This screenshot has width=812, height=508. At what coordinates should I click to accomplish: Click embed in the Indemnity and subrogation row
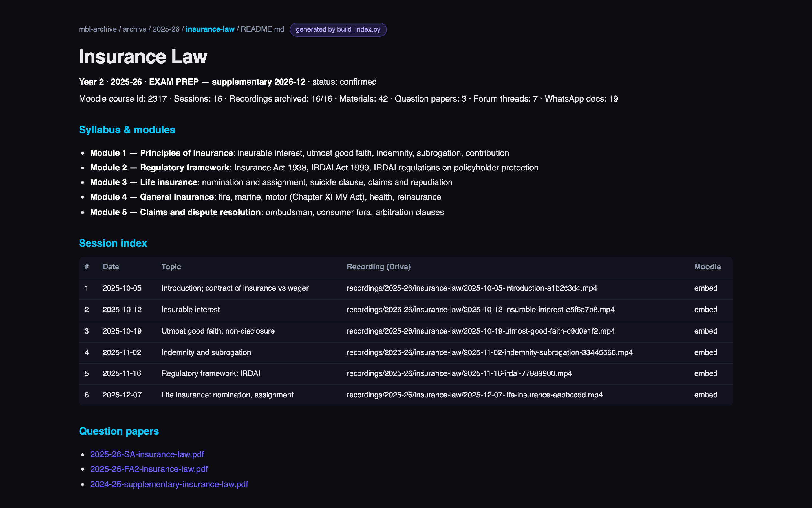coord(706,352)
